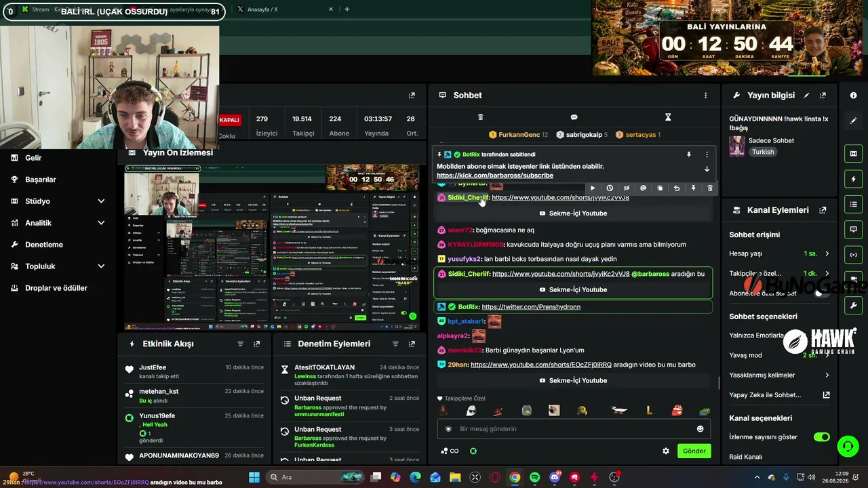Click the list icon in right sidebar

point(853,204)
